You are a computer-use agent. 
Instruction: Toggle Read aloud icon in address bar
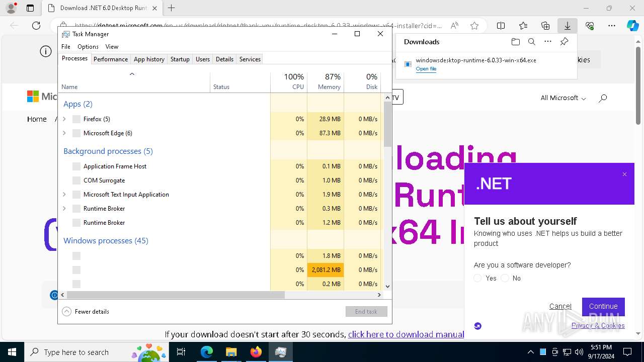point(454,26)
